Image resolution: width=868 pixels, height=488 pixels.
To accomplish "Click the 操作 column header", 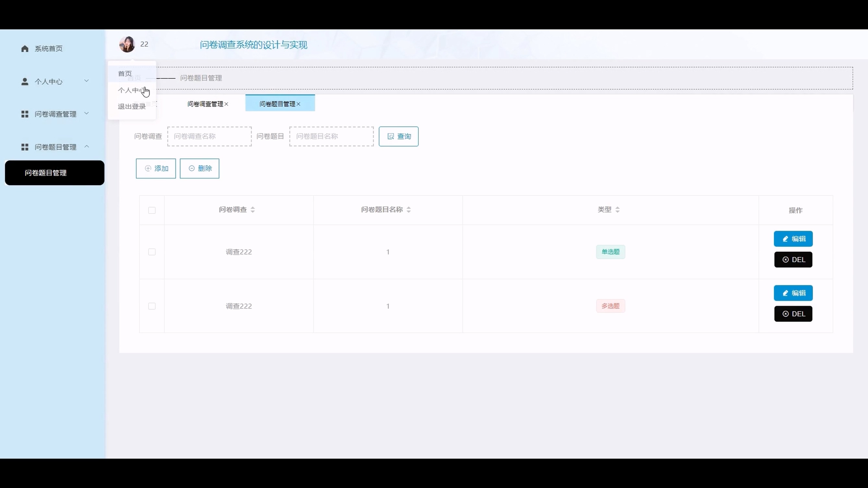I will [x=796, y=210].
